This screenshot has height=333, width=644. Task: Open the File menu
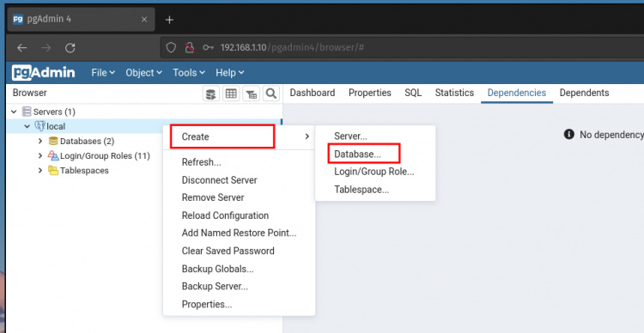103,73
